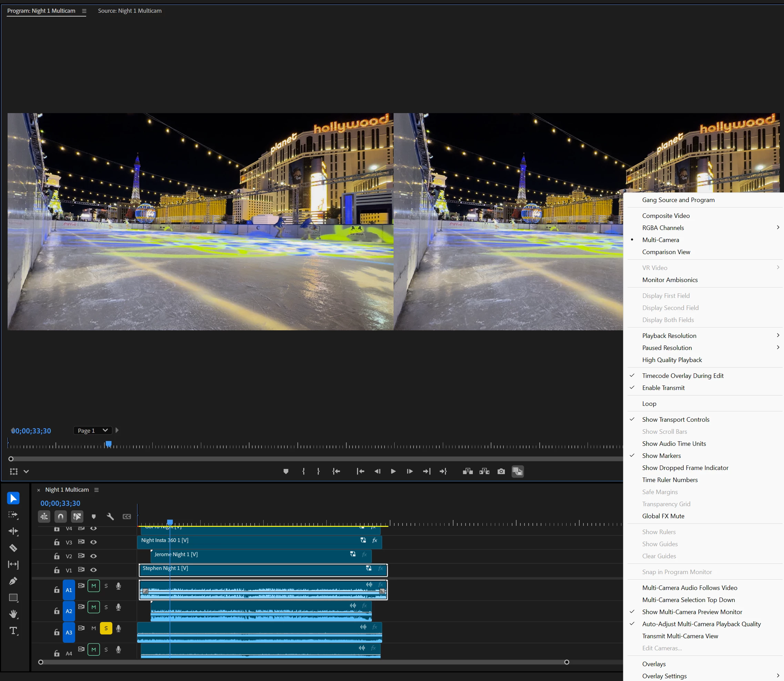Select the Razor tool
This screenshot has width=784, height=681.
(13, 548)
